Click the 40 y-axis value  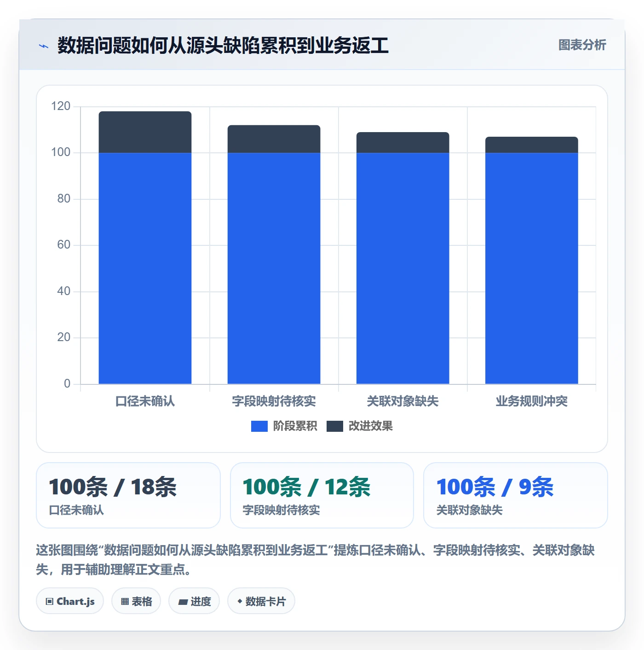[63, 291]
